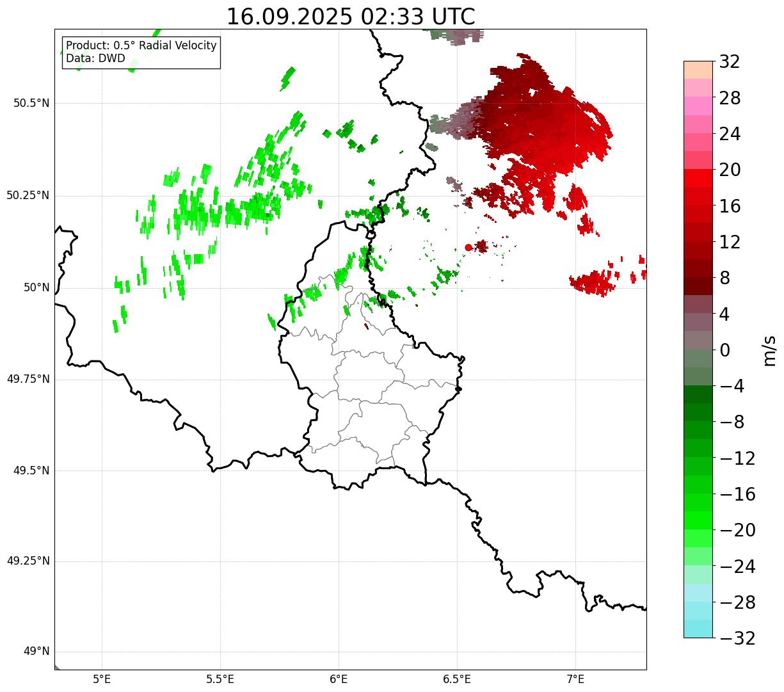Screen dimensions: 784x692
Task: Click the colorbar value 24
Action: [730, 134]
